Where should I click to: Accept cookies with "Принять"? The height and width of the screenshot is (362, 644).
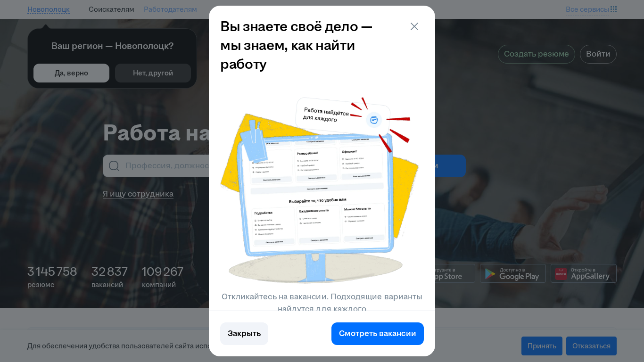pyautogui.click(x=542, y=346)
